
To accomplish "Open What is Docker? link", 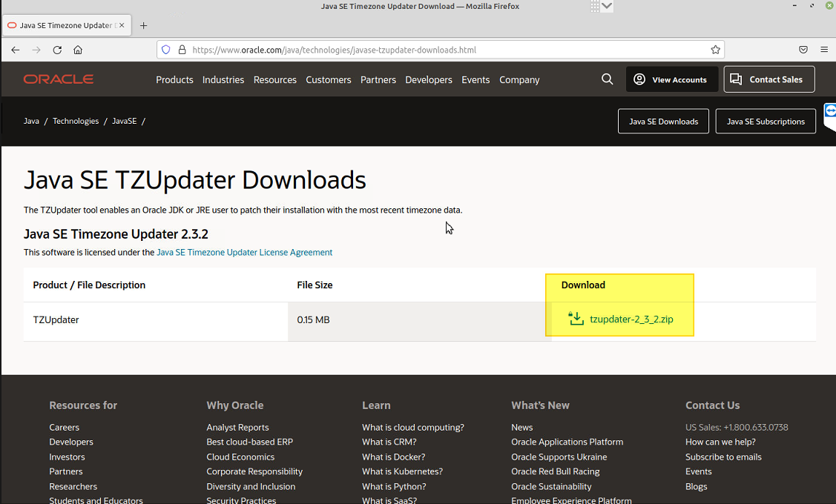I will 393,457.
